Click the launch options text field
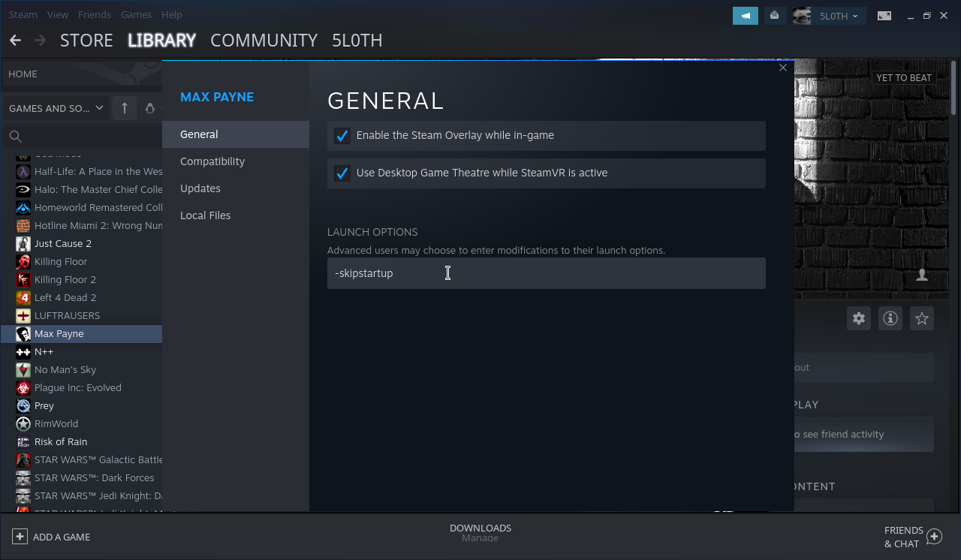 pos(547,273)
